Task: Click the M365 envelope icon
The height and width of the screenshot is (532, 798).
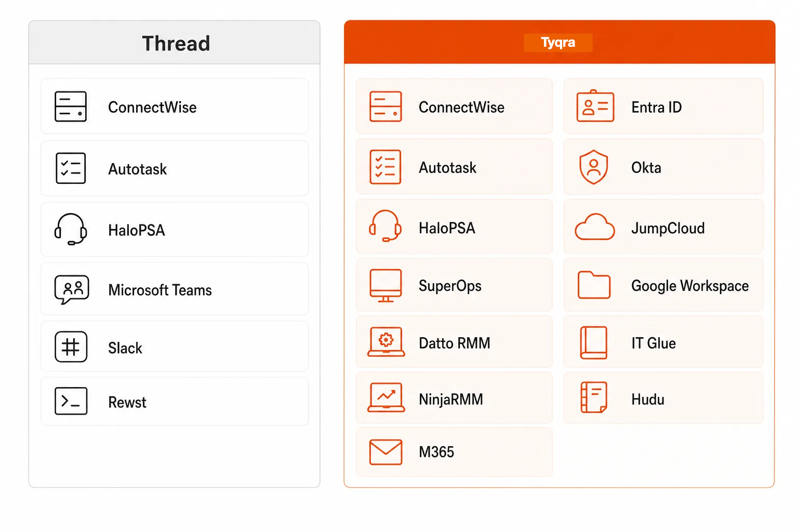Action: pos(385,452)
